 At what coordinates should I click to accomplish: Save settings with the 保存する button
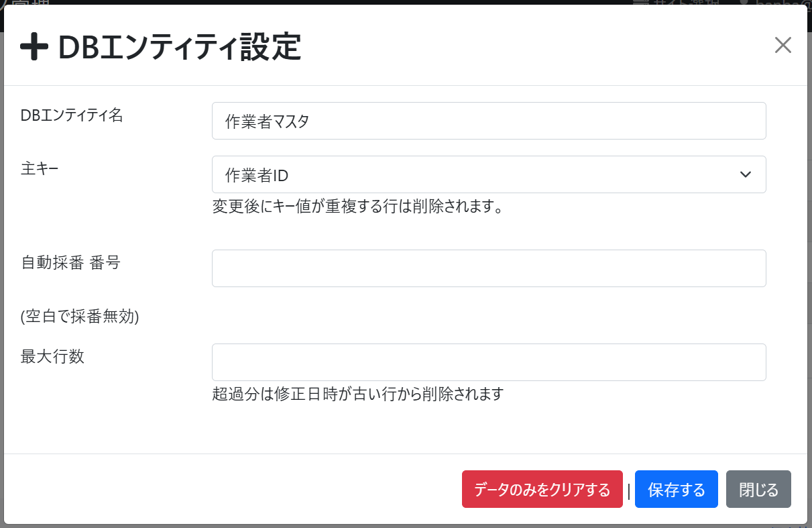(x=676, y=490)
